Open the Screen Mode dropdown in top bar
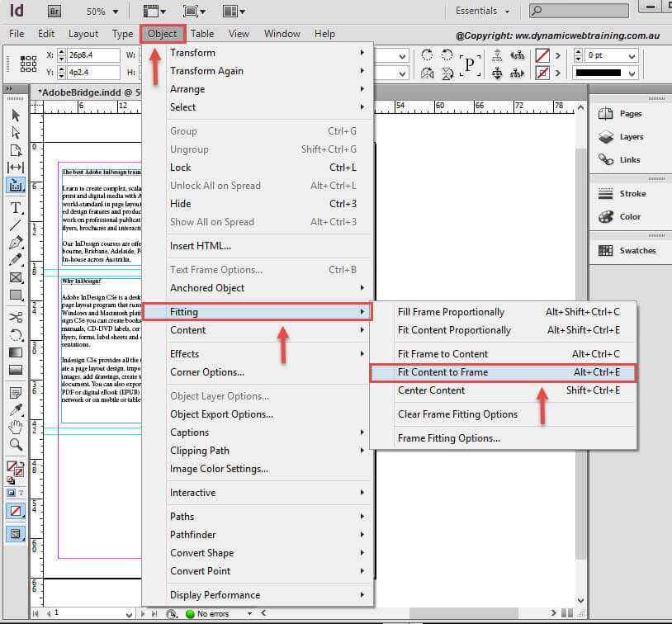The image size is (672, 624). pos(194,12)
